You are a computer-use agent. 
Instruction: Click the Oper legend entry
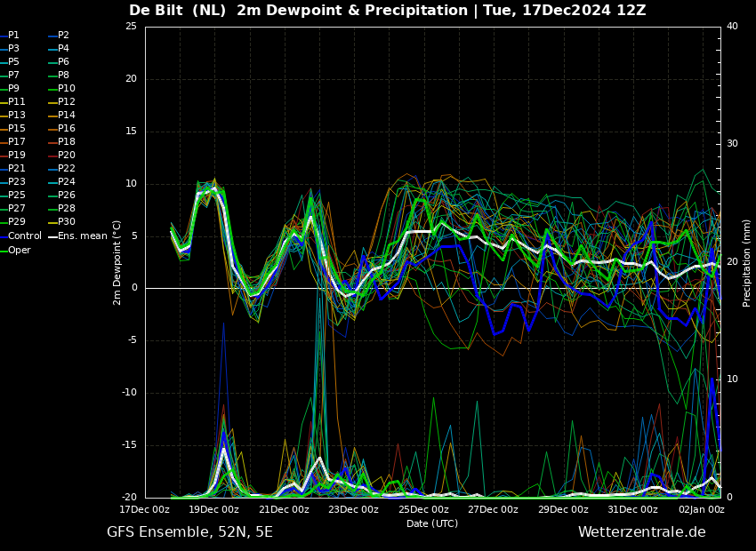click(15, 250)
